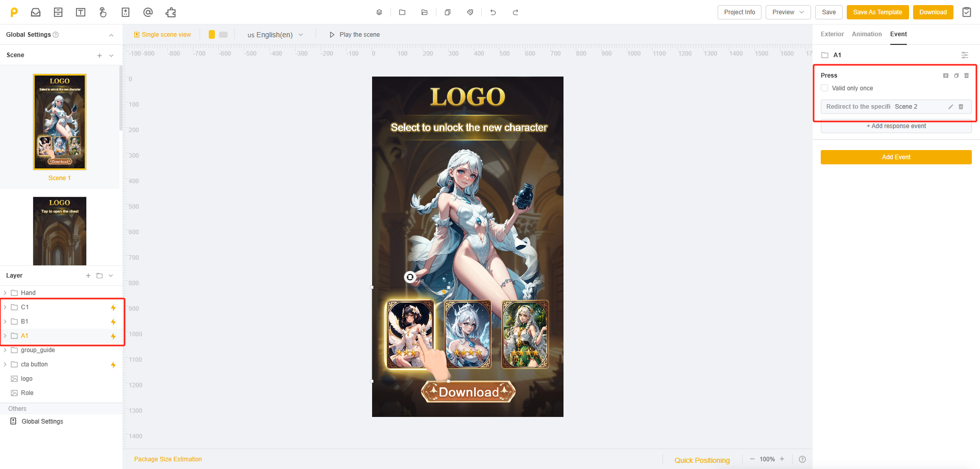Edit the Redirect to Scene 2 response

point(951,107)
